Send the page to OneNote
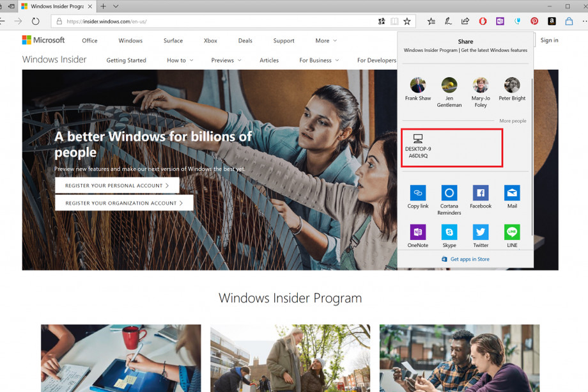588x392 pixels. 417,233
